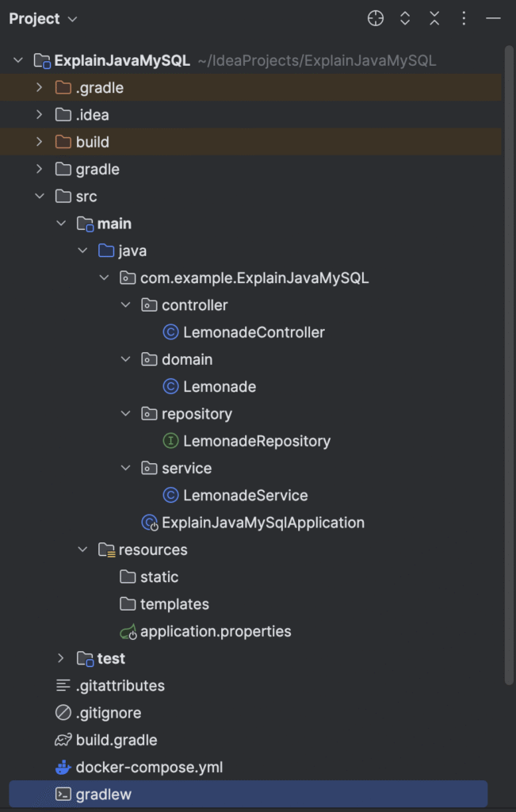Click the Lemonade class icon
This screenshot has width=516, height=812.
[170, 386]
